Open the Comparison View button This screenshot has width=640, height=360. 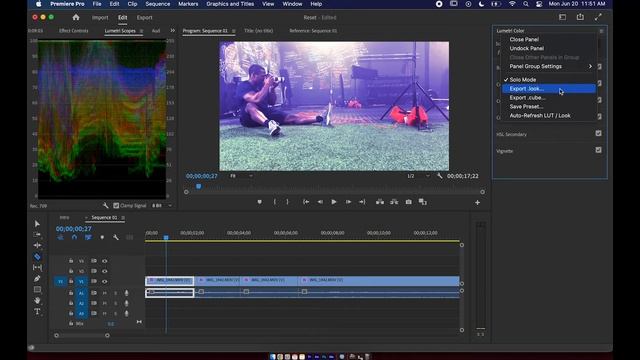click(x=422, y=202)
